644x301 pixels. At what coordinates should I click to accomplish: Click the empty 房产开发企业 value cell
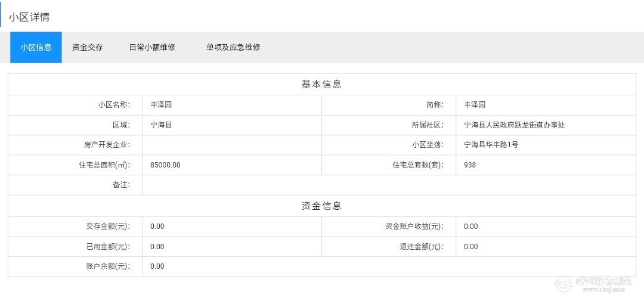coord(231,145)
